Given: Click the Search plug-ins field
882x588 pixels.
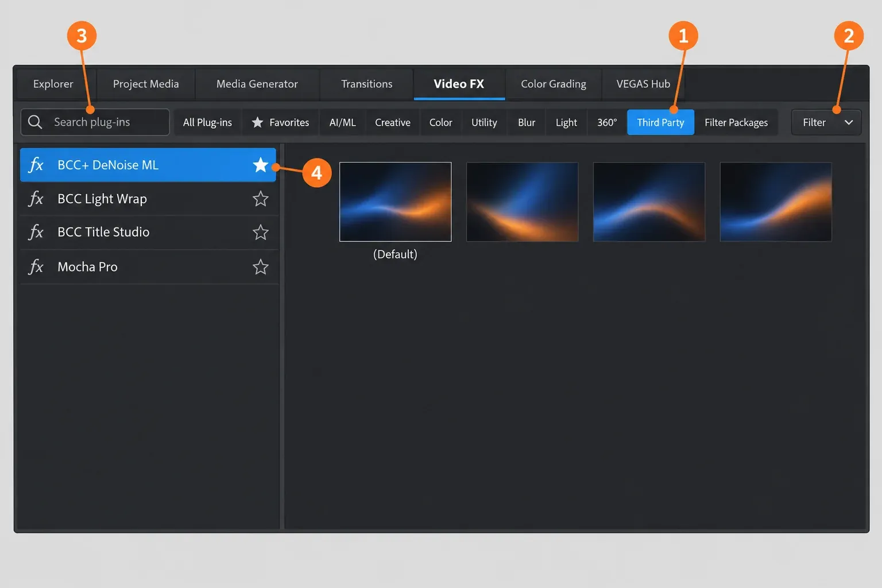Looking at the screenshot, I should click(x=95, y=122).
